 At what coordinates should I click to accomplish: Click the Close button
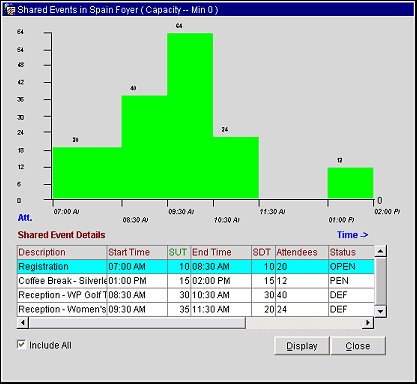(x=358, y=346)
